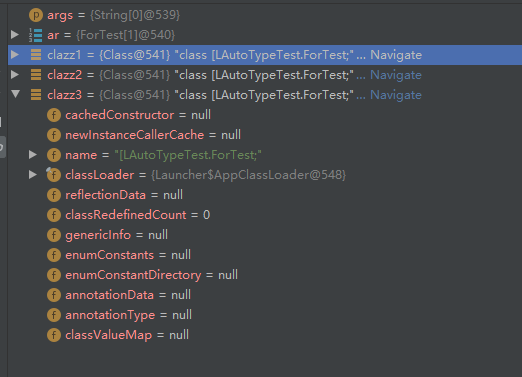Viewport: 522px width, 377px height.
Task: Select the classRedefinedCount = 0 row
Action: 265,215
